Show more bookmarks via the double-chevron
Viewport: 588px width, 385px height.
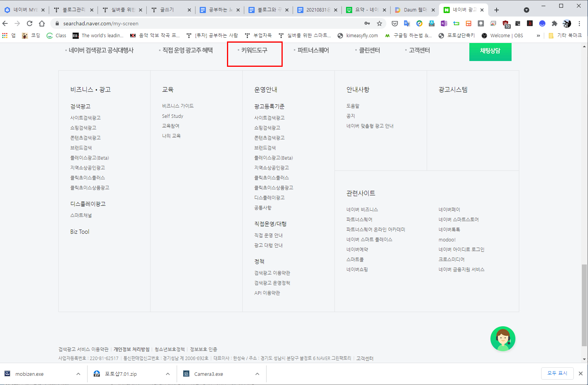pos(538,35)
